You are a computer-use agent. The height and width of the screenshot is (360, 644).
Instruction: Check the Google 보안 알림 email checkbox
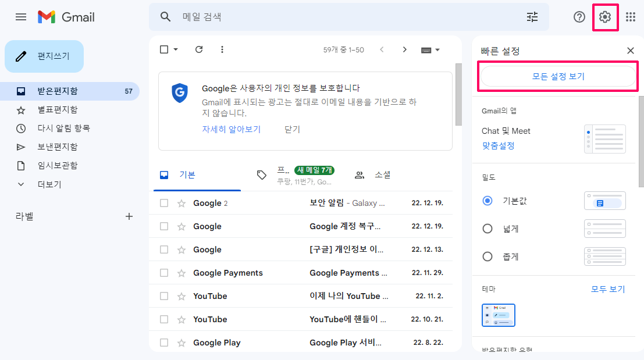pyautogui.click(x=164, y=203)
